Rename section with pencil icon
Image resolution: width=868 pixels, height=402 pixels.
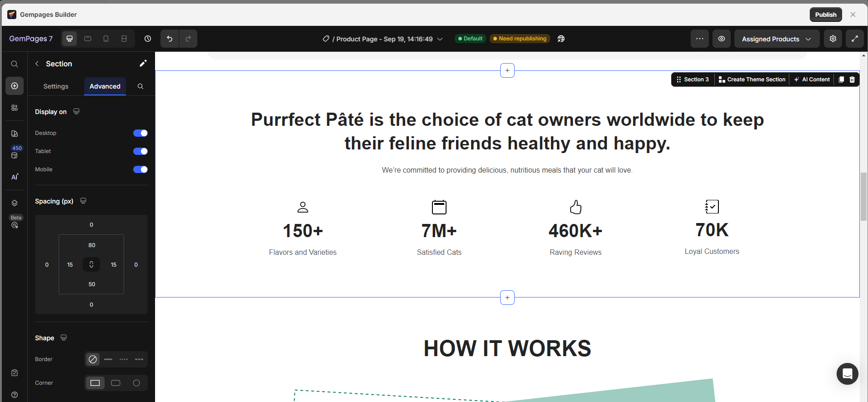pos(143,64)
